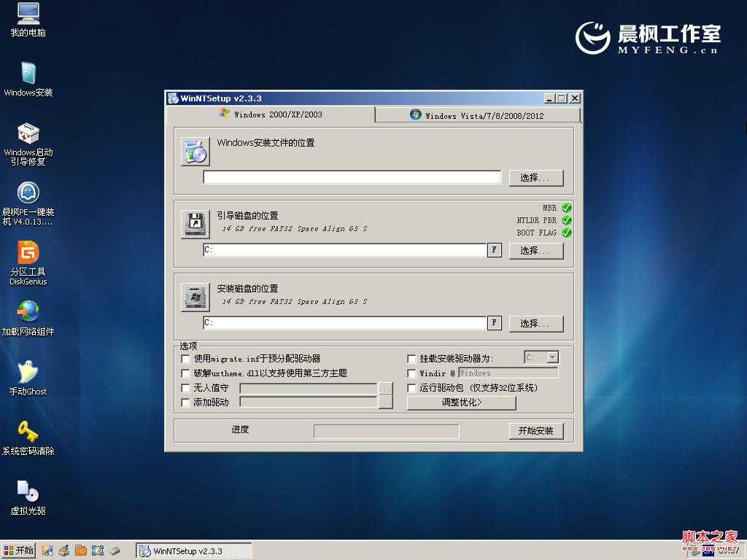The height and width of the screenshot is (560, 747).
Task: Click the Windows install files source CD icon
Action: click(x=194, y=150)
